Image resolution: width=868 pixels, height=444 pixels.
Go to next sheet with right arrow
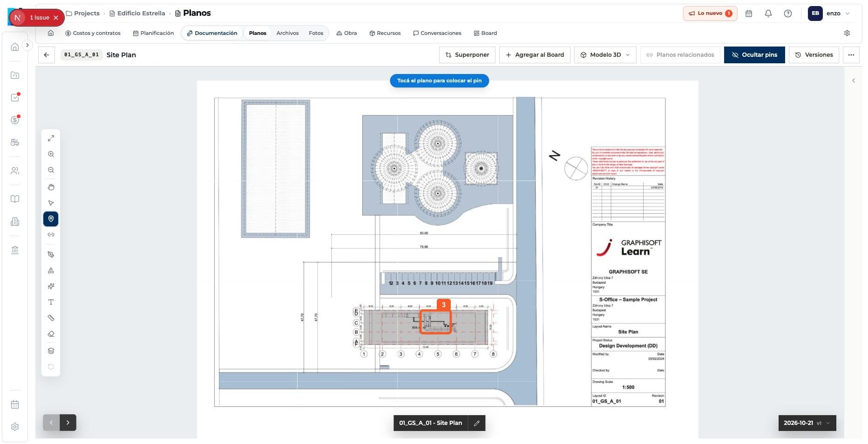pos(68,423)
